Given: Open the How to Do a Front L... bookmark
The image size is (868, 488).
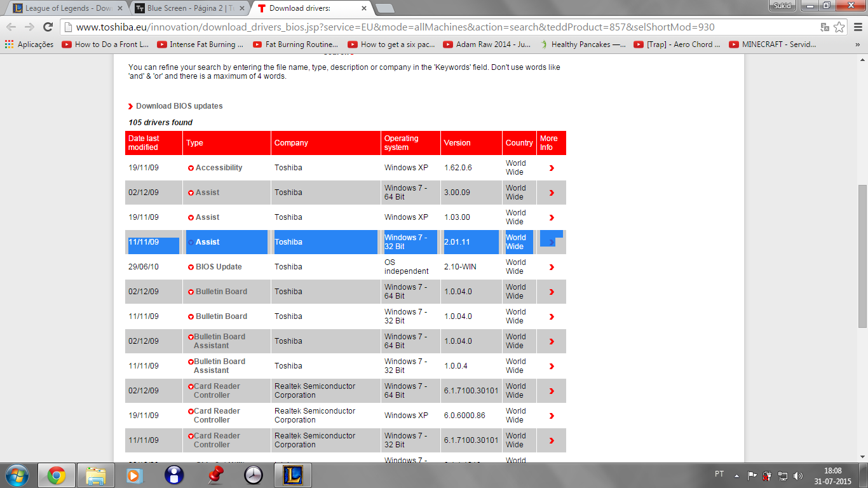Looking at the screenshot, I should click(105, 44).
